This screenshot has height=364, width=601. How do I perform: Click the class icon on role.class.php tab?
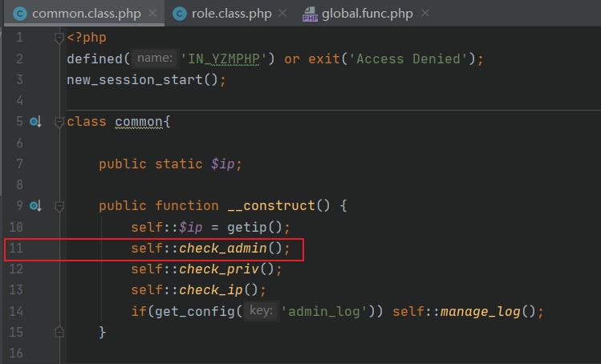click(x=180, y=14)
